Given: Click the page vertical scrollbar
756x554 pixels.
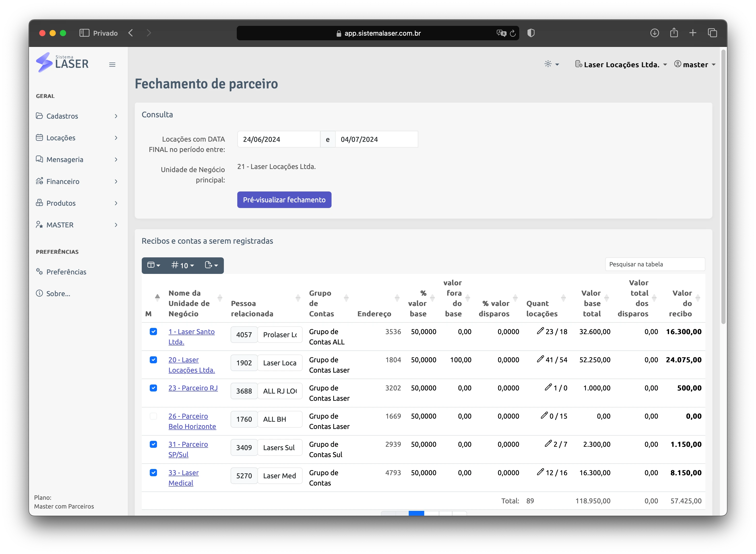Looking at the screenshot, I should click(723, 187).
